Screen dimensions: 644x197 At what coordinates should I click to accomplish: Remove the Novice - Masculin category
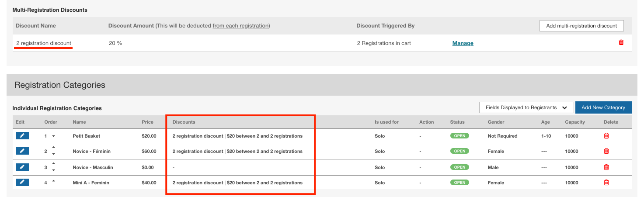(x=606, y=167)
